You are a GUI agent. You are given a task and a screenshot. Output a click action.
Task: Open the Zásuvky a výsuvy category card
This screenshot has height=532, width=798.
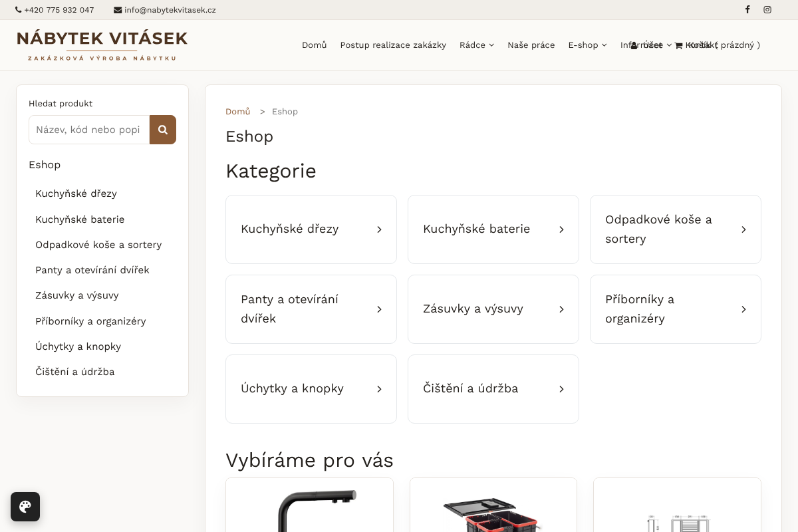493,309
